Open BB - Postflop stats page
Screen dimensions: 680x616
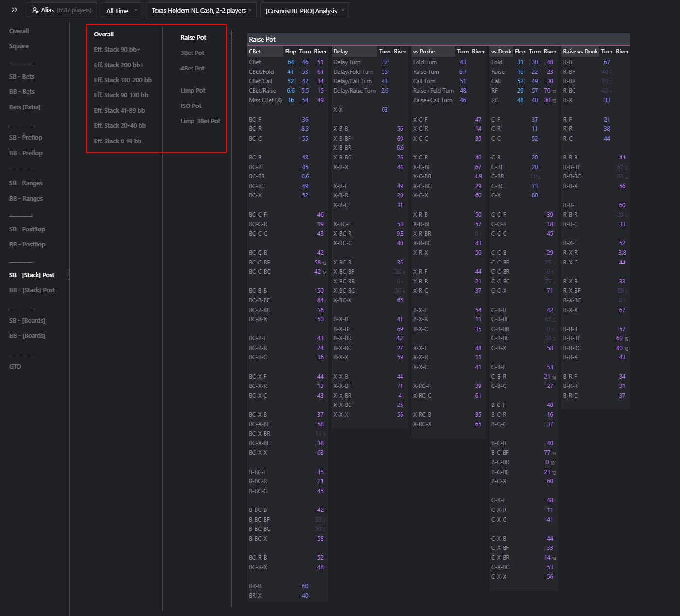(27, 245)
